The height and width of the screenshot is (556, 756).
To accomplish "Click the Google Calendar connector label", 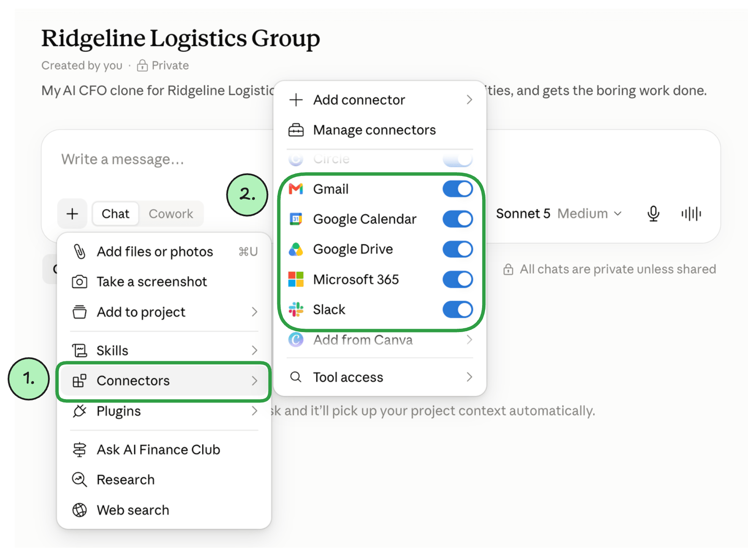I will pyautogui.click(x=365, y=219).
